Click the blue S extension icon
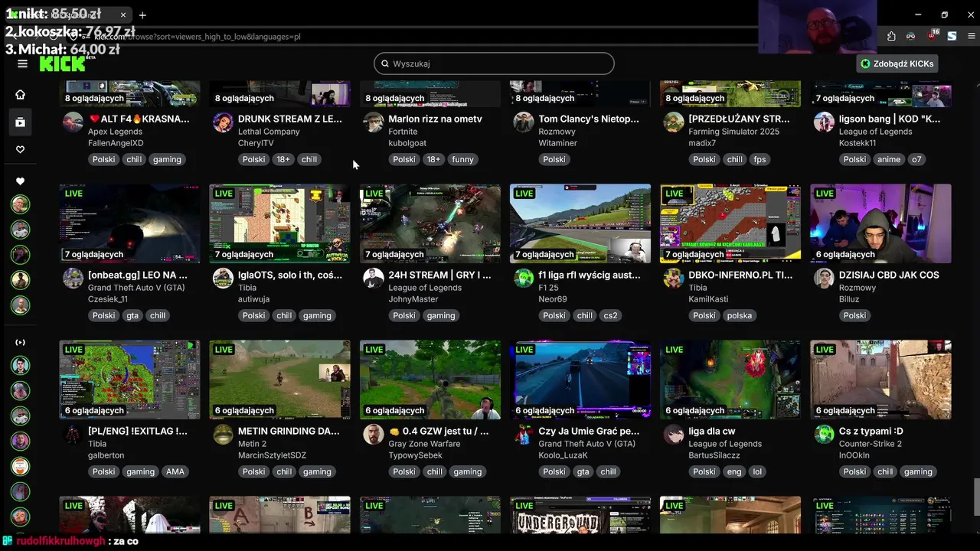The image size is (980, 551). 952,36
